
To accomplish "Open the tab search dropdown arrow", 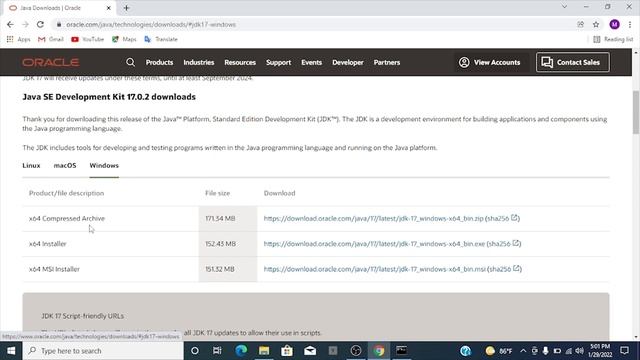I will tap(564, 7).
